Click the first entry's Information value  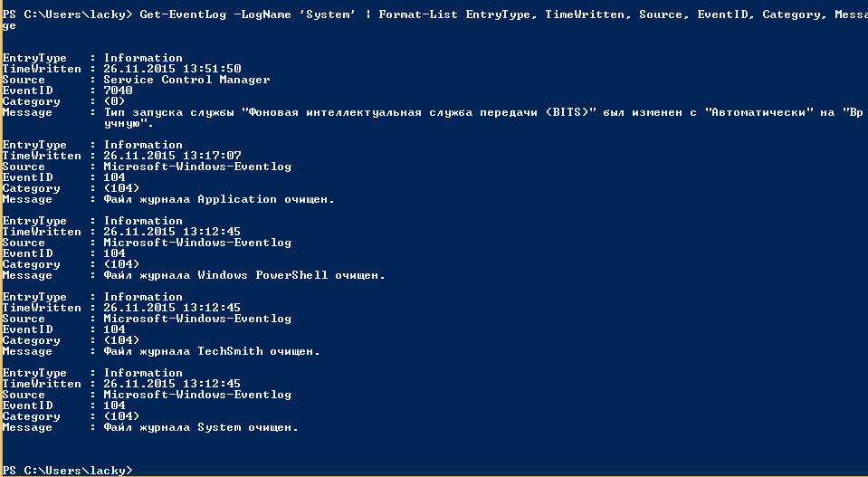click(x=143, y=58)
